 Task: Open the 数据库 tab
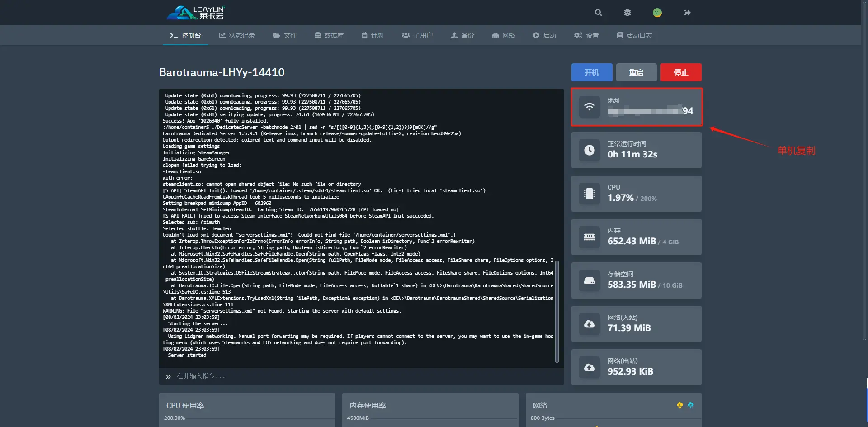point(329,35)
